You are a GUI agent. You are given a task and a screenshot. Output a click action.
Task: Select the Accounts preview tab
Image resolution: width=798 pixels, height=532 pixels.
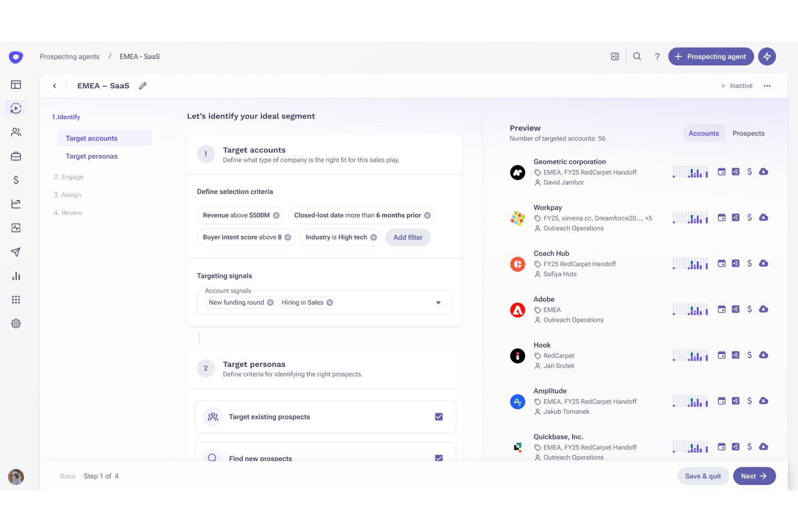point(704,134)
